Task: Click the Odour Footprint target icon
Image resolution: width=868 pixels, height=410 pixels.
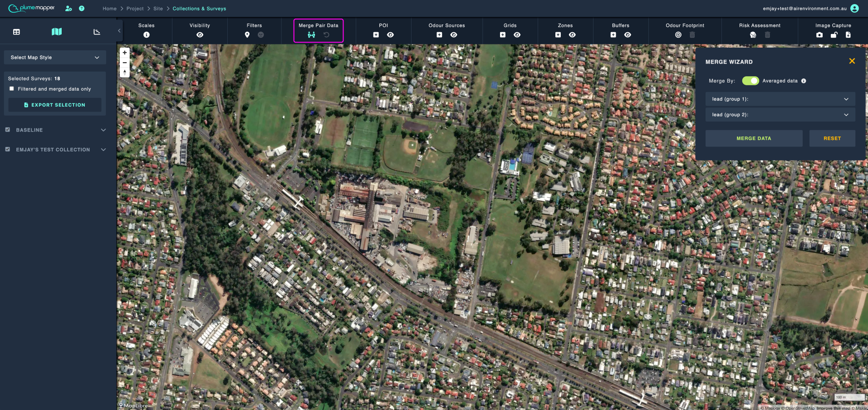Action: click(x=678, y=35)
